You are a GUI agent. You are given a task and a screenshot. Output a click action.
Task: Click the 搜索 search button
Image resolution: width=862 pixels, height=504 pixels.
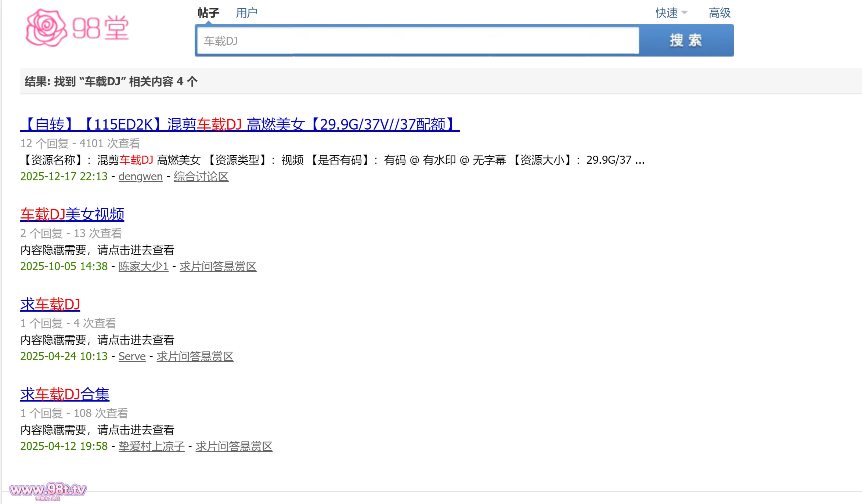click(686, 40)
